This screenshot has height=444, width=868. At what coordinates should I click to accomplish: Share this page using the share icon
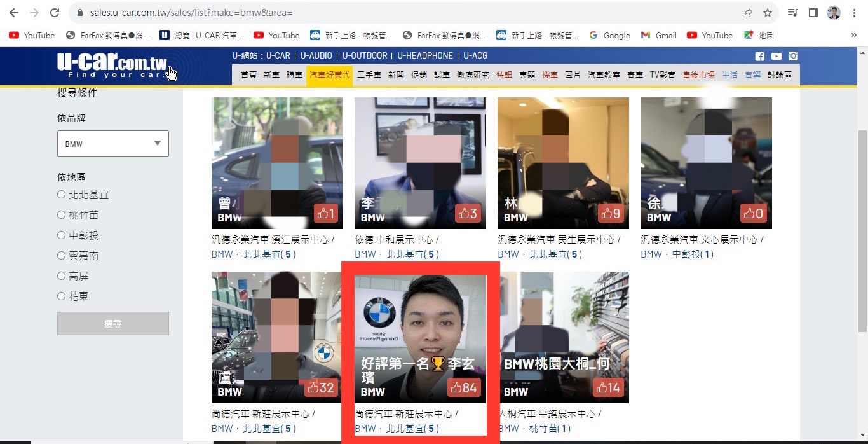747,13
